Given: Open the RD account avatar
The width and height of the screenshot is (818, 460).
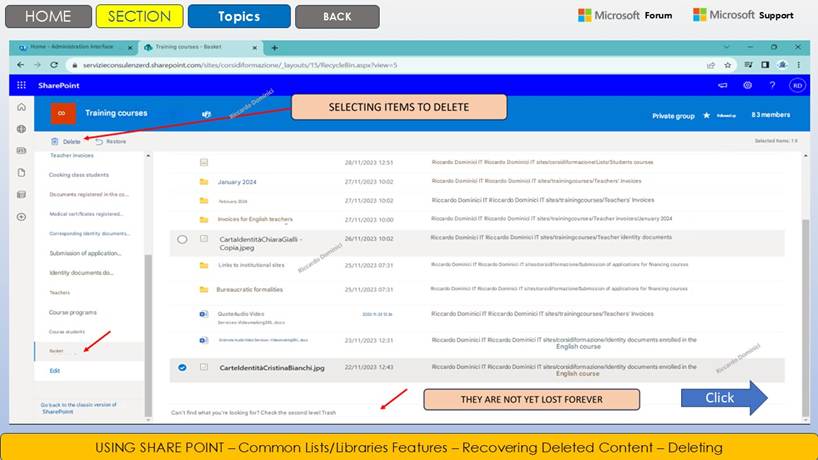Looking at the screenshot, I should click(797, 86).
